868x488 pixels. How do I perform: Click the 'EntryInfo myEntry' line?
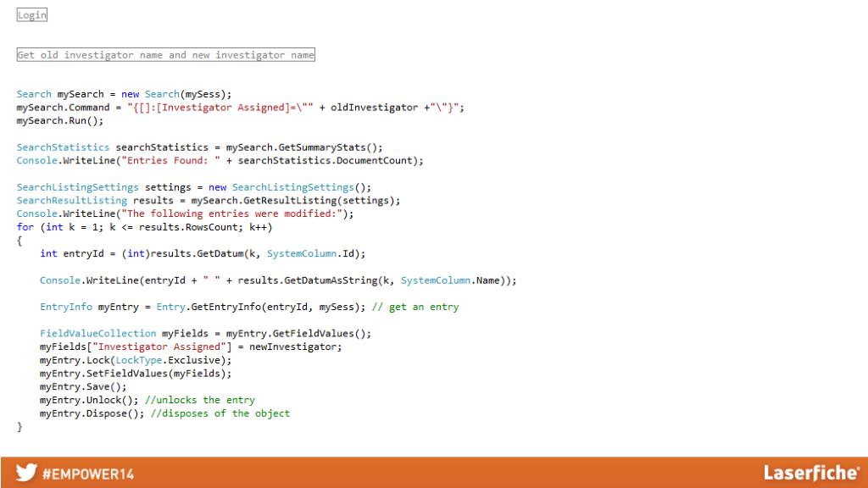pos(203,307)
